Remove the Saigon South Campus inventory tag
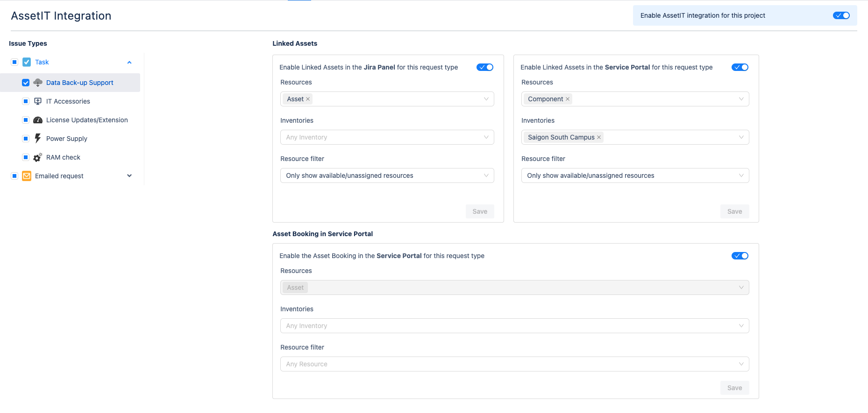868x413 pixels. click(x=599, y=137)
